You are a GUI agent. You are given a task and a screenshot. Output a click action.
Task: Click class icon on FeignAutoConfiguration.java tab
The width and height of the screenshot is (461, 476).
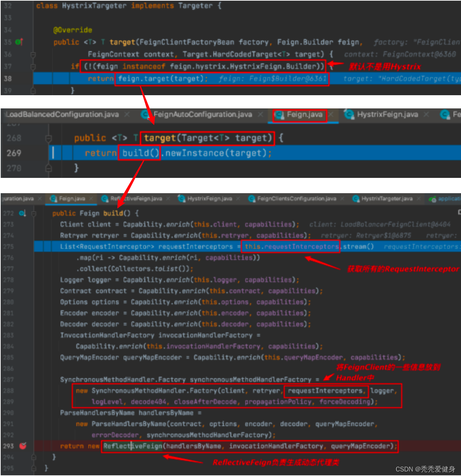[x=146, y=114]
